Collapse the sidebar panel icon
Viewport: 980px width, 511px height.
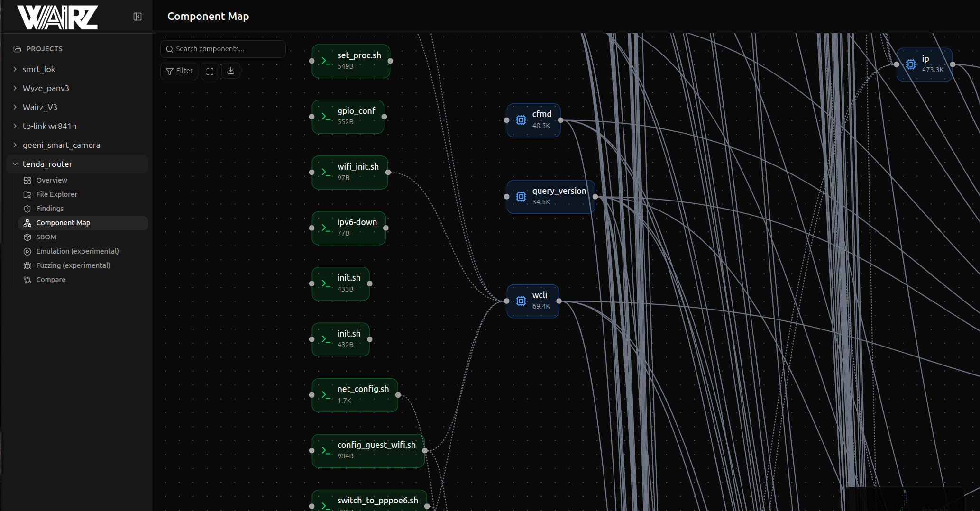click(x=137, y=17)
